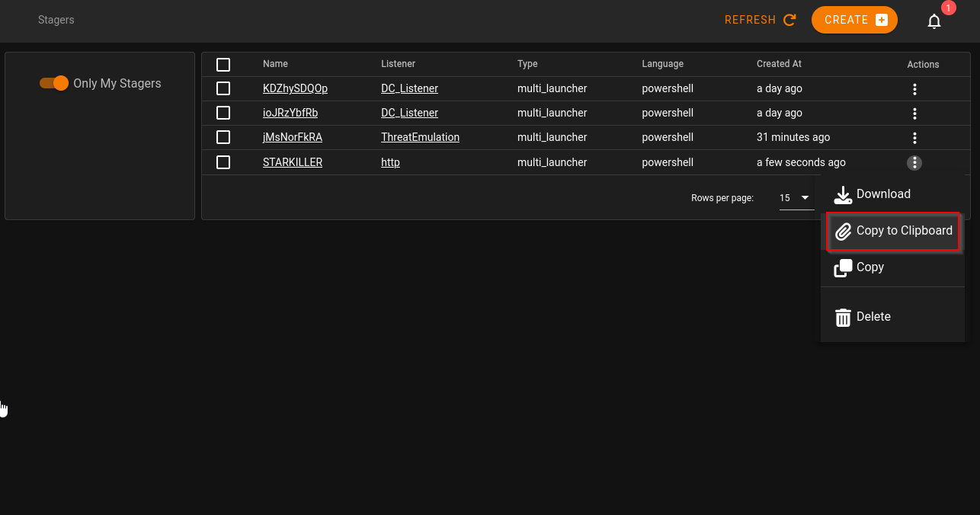Open DC_Listener link in ioJRzYbfRb row
Viewport: 980px width, 515px height.
coord(409,113)
